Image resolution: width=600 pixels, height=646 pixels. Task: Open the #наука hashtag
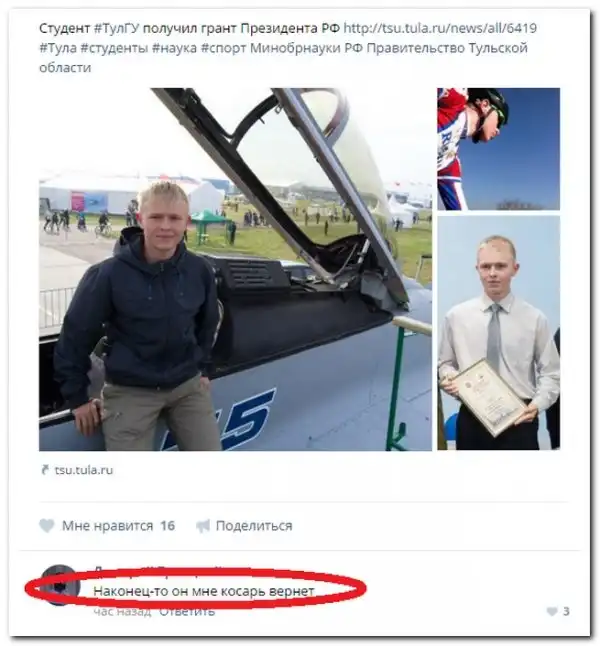coord(174,48)
